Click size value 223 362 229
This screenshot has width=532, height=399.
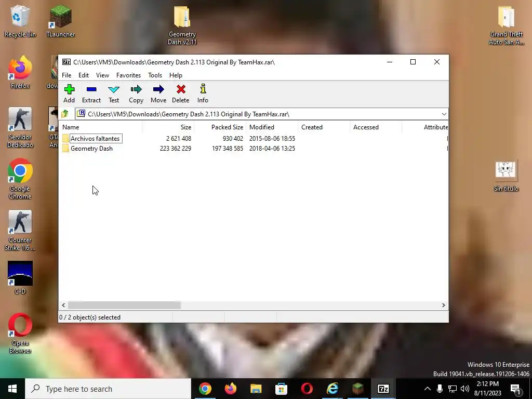tap(176, 148)
